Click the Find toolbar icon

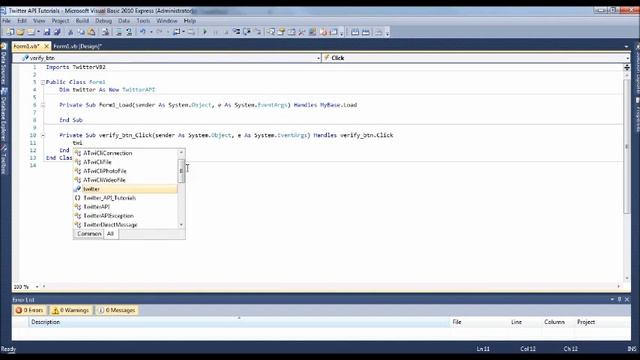coord(105,32)
